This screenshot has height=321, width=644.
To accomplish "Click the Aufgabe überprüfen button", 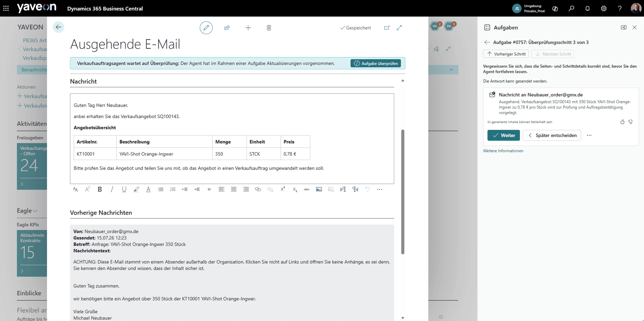I will (x=376, y=63).
